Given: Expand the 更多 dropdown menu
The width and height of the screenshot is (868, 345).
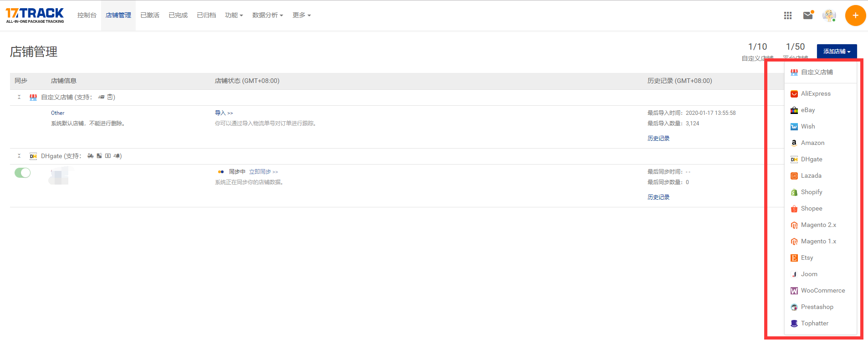Looking at the screenshot, I should (x=301, y=15).
